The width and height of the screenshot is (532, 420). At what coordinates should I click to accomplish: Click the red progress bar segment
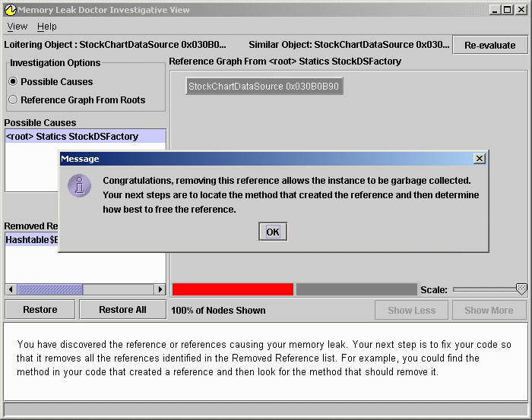point(233,289)
